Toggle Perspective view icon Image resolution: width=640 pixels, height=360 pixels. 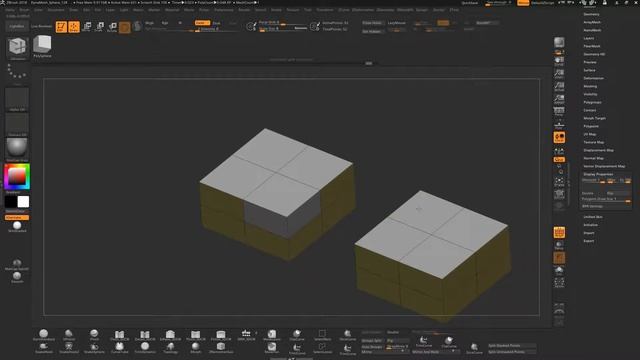[559, 112]
